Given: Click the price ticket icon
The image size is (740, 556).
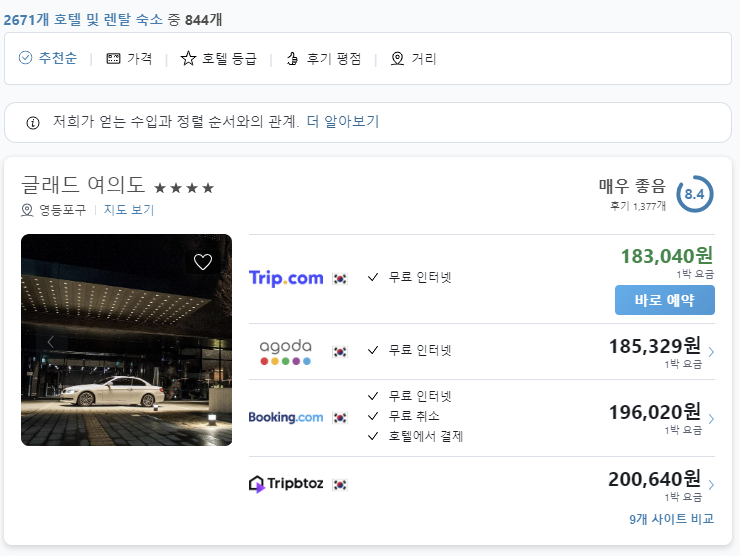Looking at the screenshot, I should click(x=113, y=59).
